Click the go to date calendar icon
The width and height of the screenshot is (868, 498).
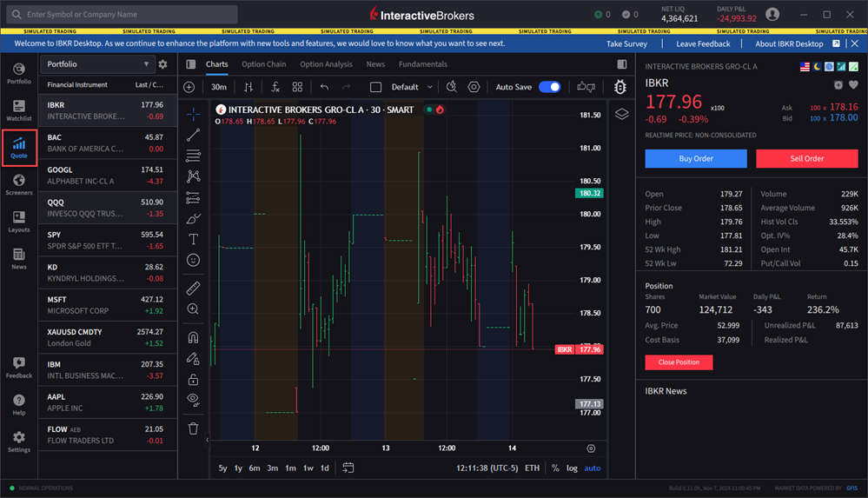click(x=348, y=468)
